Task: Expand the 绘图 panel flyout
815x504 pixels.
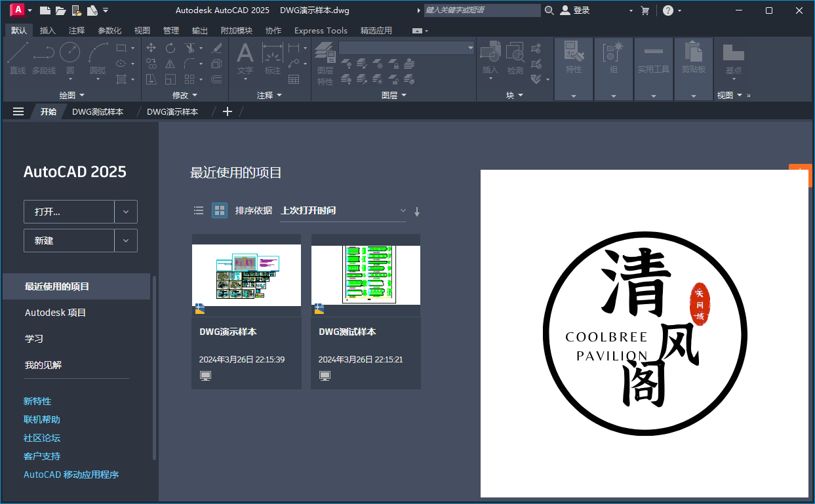Action: pyautogui.click(x=71, y=95)
